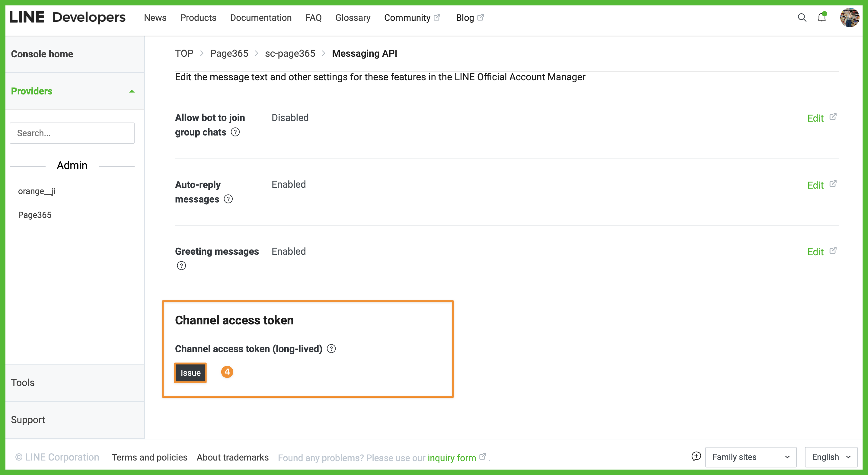Viewport: 868px width, 475px height.
Task: Click the Channel access token heading
Action: tap(234, 320)
